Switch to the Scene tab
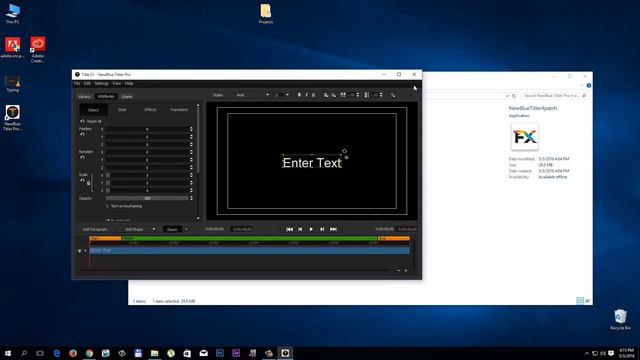 click(127, 97)
